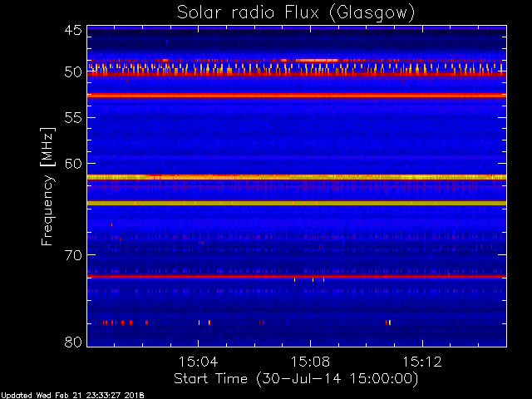This screenshot has height=399, width=532.
Task: Click the plot title 'Solar radio Flux (Glasgow)'
Action: (296, 13)
